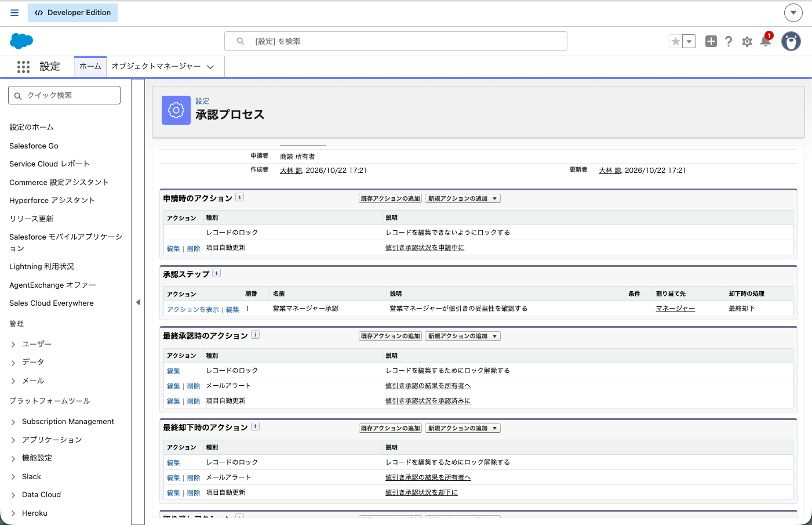Screen dimensions: 812x525
Task: Open the オブジェクトマネージャー tab
Action: pos(156,67)
